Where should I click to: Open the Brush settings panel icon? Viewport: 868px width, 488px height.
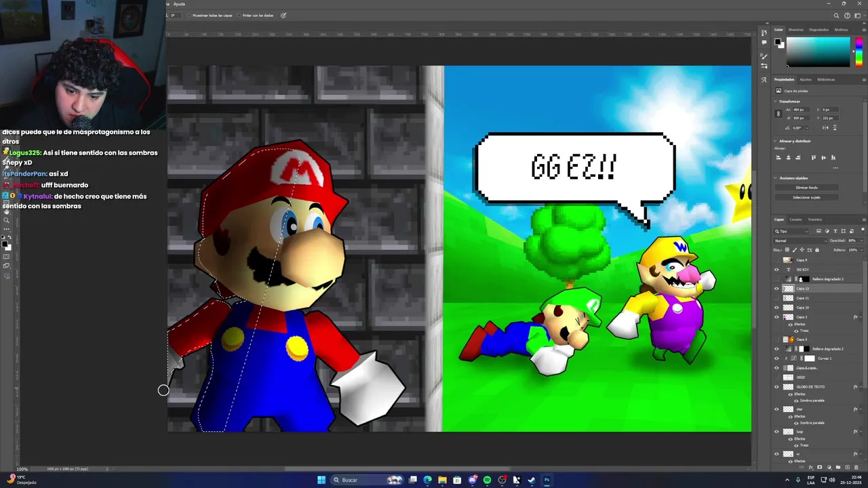[764, 56]
